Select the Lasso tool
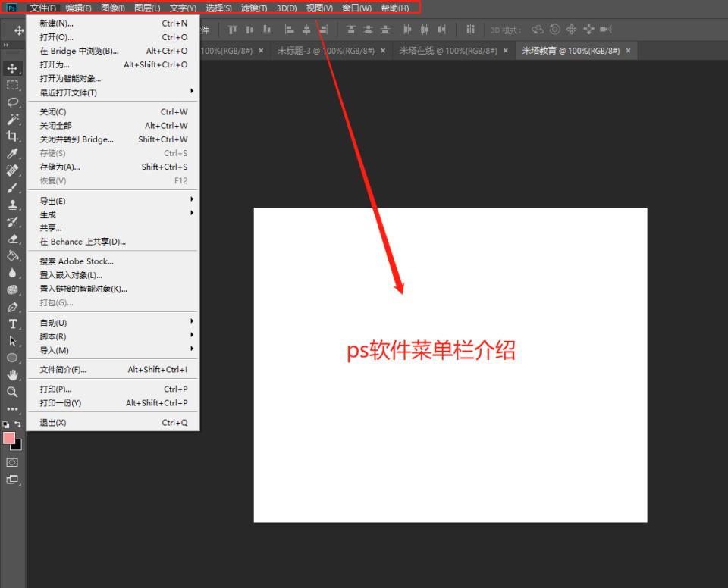 tap(13, 102)
